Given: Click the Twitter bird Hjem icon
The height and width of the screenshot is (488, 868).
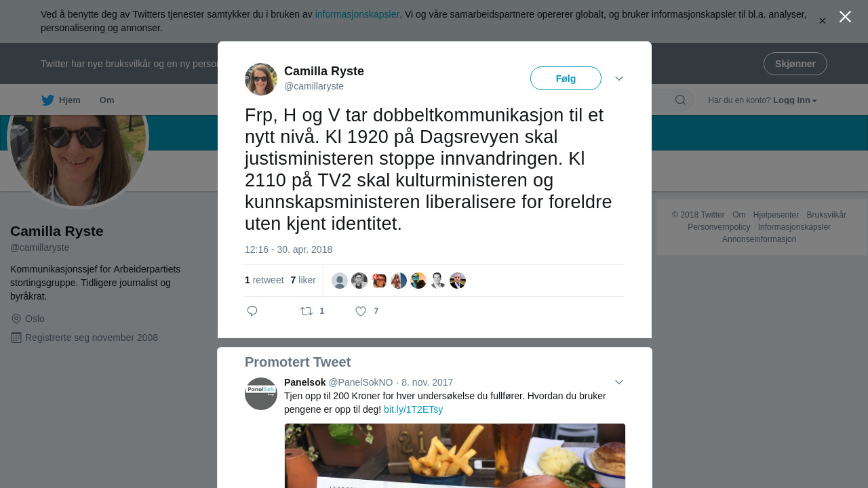Looking at the screenshot, I should pyautogui.click(x=47, y=100).
